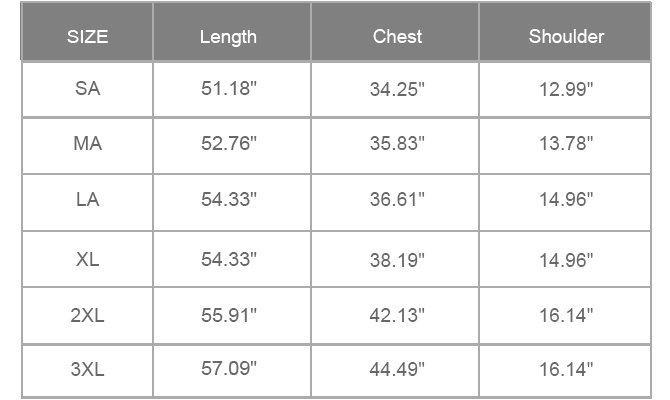This screenshot has height=400, width=670.
Task: Select the Length column header
Action: [228, 37]
